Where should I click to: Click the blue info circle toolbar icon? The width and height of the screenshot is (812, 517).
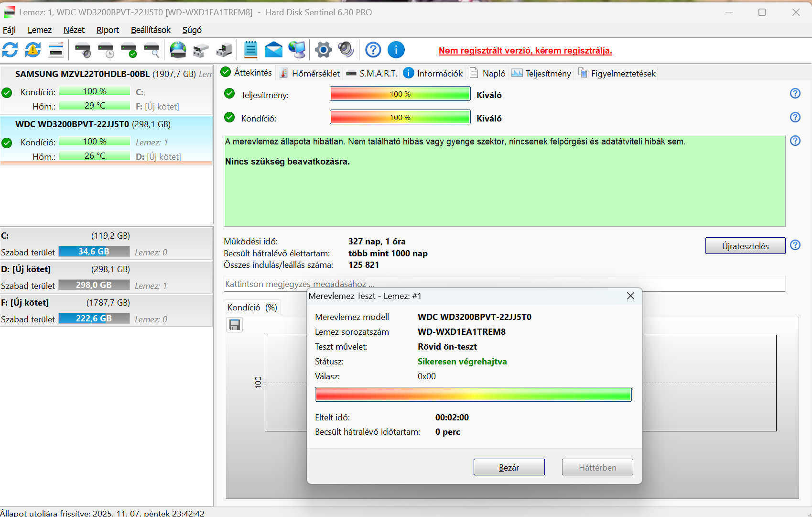[396, 50]
